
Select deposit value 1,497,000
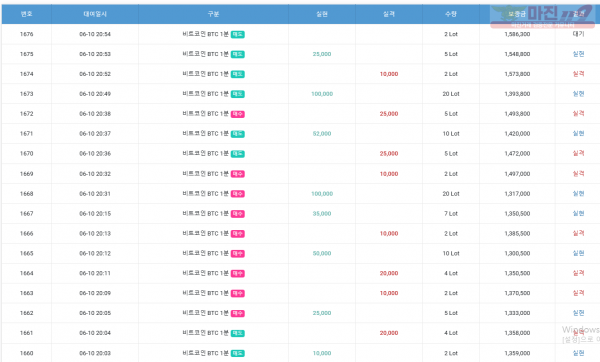[517, 174]
